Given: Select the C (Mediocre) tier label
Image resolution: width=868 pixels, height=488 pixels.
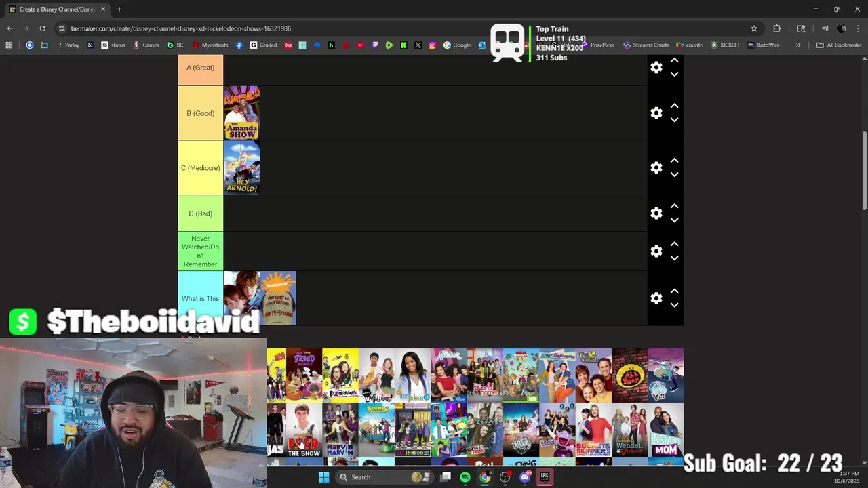Looking at the screenshot, I should [x=200, y=168].
